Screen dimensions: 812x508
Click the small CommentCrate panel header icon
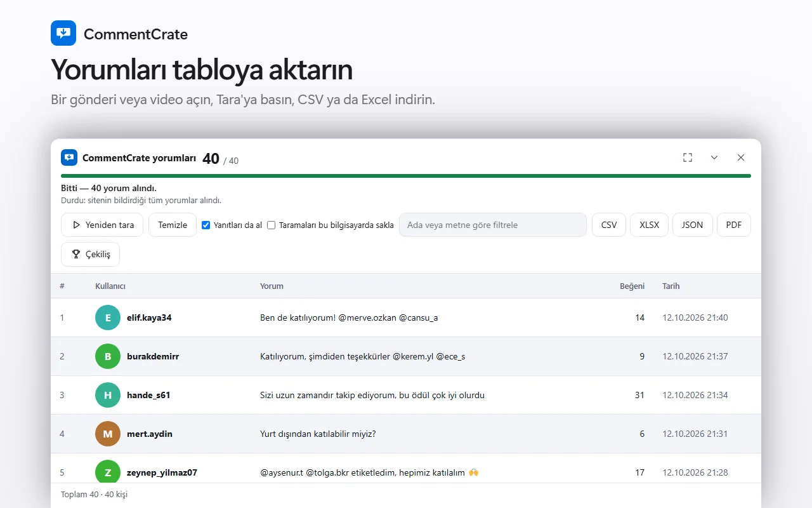[x=69, y=157]
